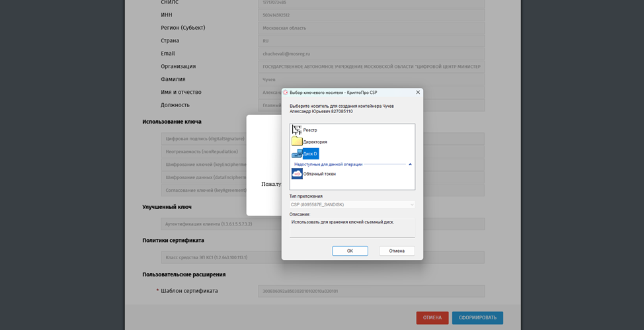Focus the Шаблон сертификата field
This screenshot has height=330, width=644.
(371, 291)
